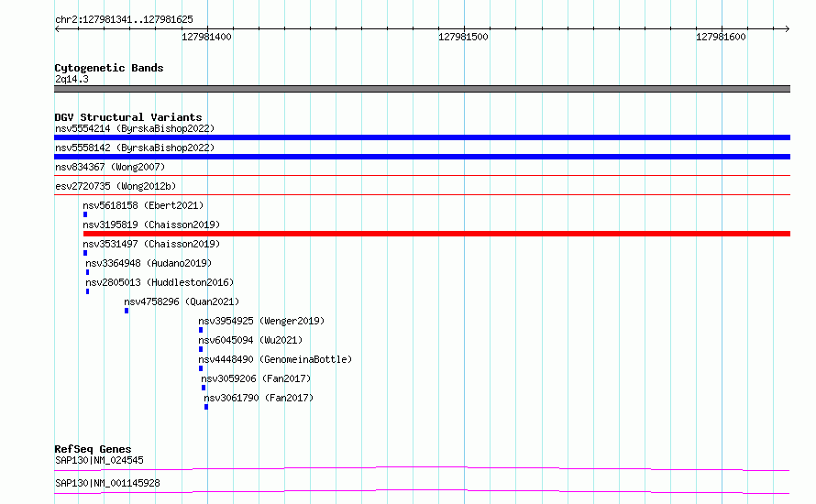This screenshot has height=504, width=816.
Task: Select the Cytogenetic Bands track title
Action: (109, 68)
